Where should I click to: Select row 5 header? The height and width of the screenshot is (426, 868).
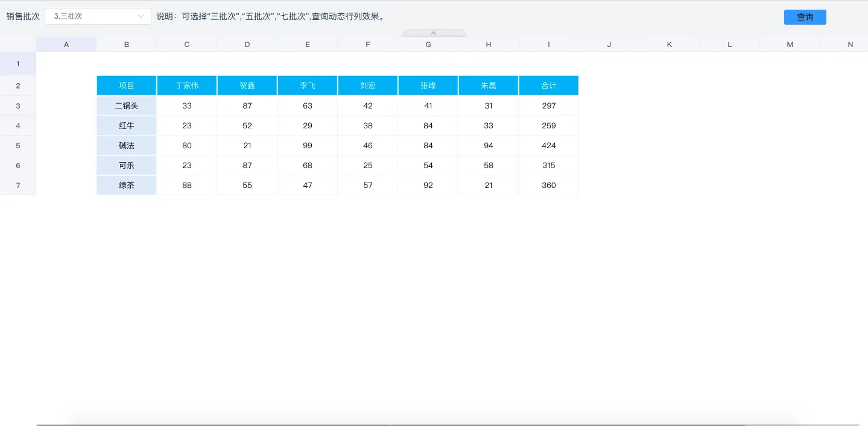click(18, 146)
